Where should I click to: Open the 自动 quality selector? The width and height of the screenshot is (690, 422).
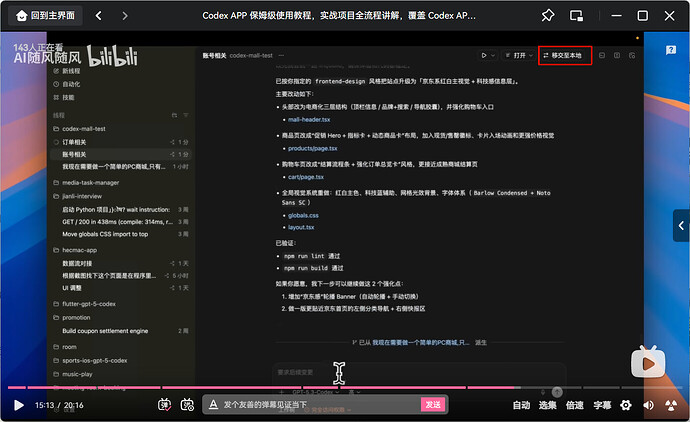(521, 405)
